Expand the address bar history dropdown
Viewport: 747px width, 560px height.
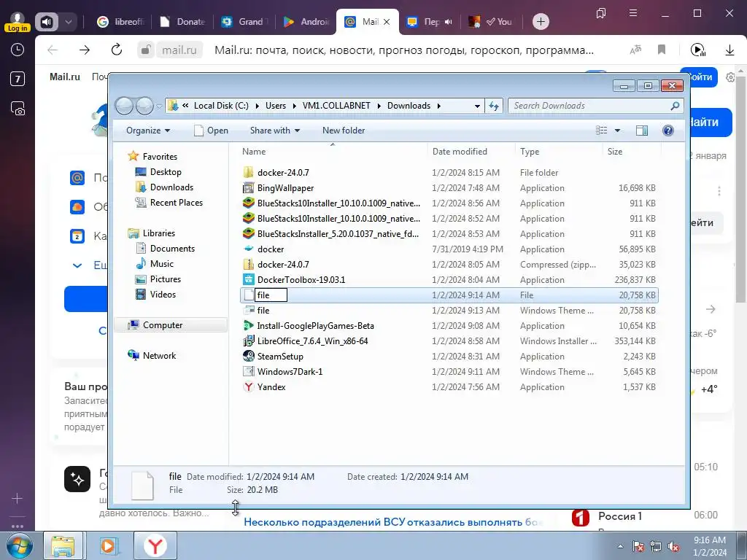(477, 106)
